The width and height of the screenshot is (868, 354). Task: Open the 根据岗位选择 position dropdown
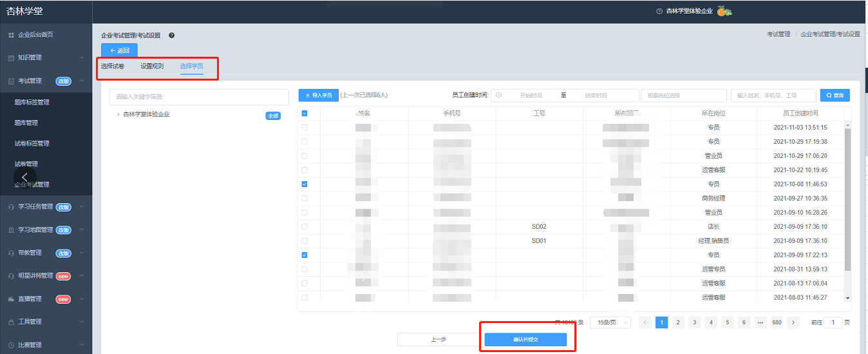(x=684, y=95)
